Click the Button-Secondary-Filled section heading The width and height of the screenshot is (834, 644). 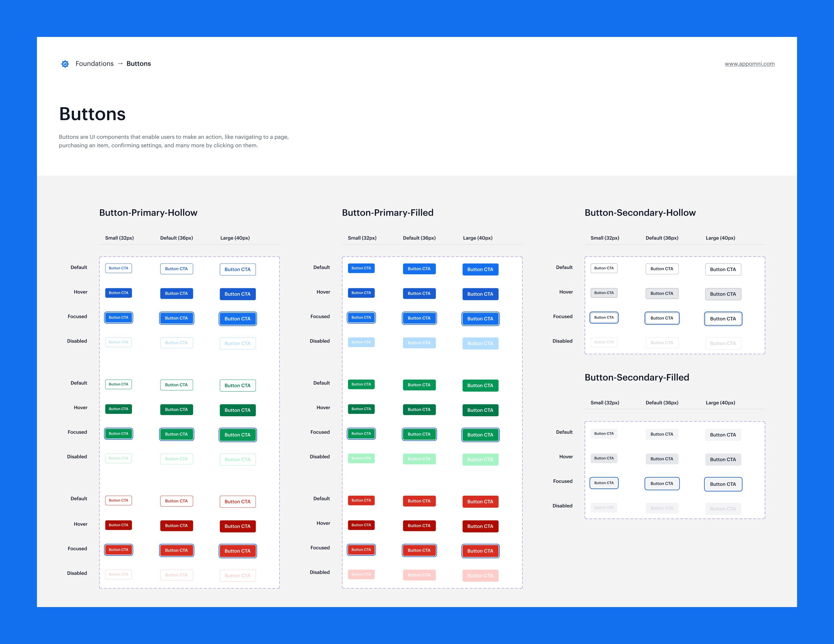(637, 377)
